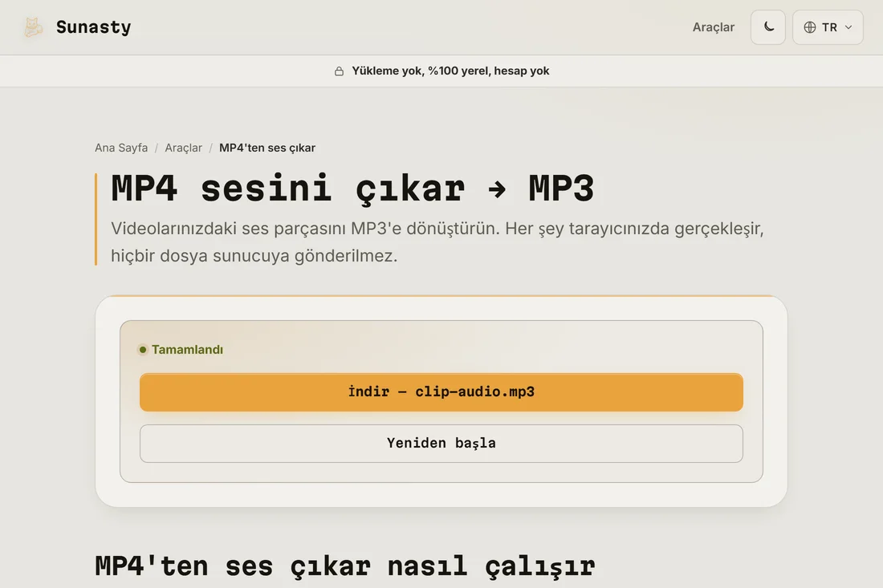Open the Sunasty home brand link
The height and width of the screenshot is (588, 883).
click(77, 27)
